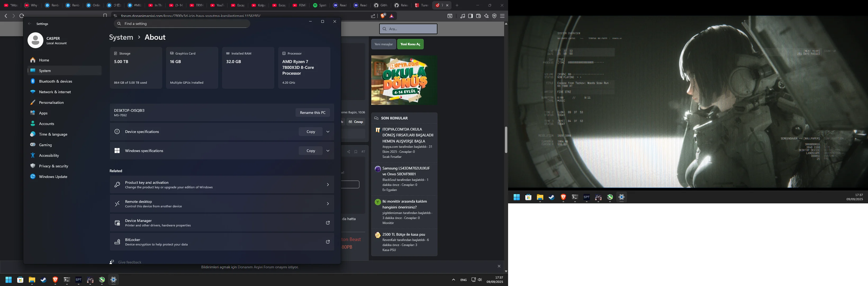Expand Windows specifications section

coord(328,151)
